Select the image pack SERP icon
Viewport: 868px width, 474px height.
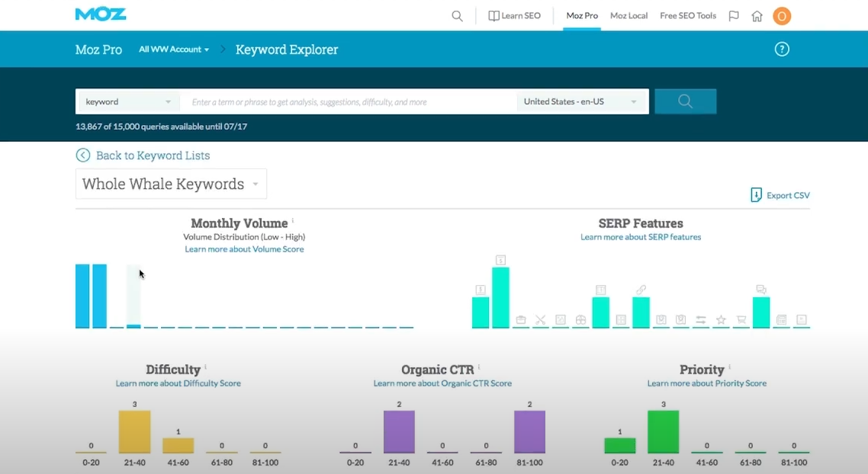pos(560,320)
